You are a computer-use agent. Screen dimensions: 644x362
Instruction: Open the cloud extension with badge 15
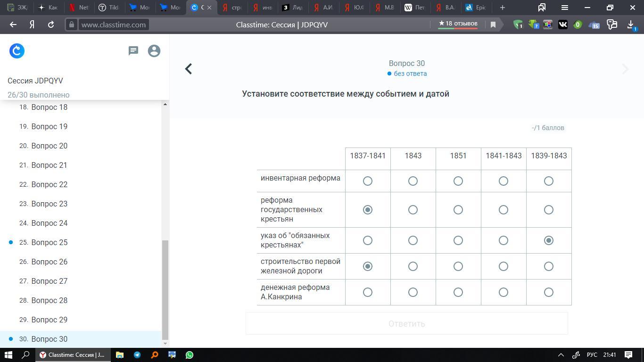pos(594,25)
